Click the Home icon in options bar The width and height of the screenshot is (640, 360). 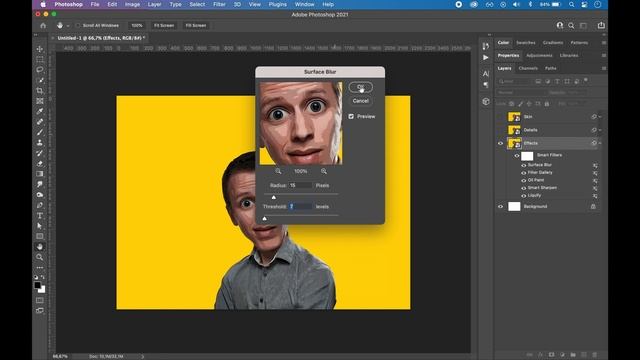(x=43, y=25)
